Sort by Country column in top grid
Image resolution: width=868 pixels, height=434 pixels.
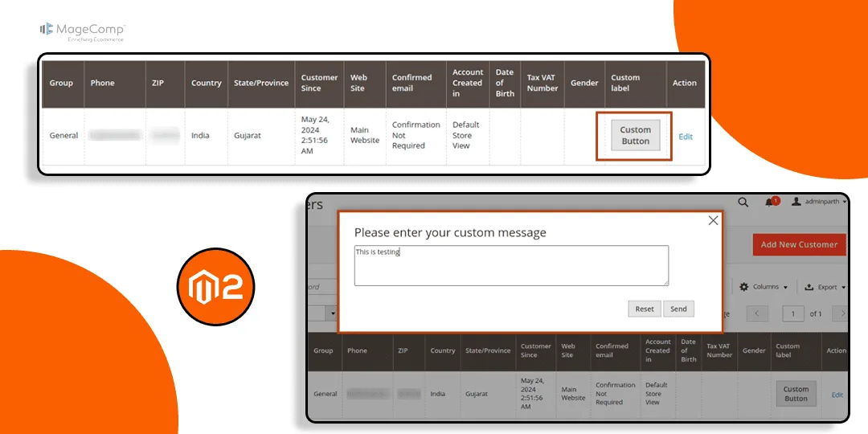206,84
